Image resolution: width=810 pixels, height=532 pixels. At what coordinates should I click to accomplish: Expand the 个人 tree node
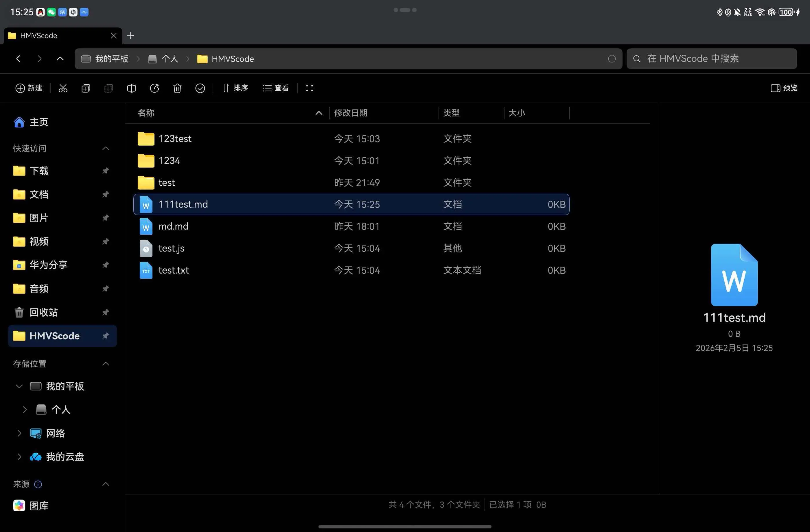pos(25,409)
